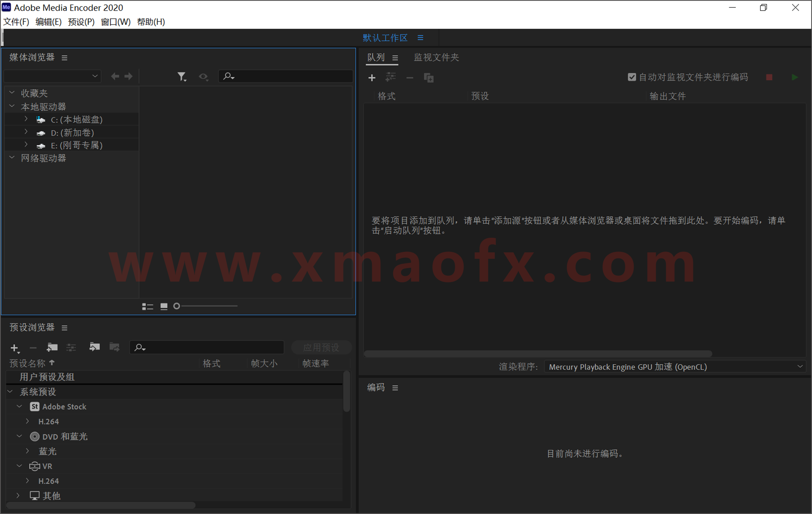This screenshot has width=812, height=514.
Task: Export presets from the preset browser
Action: click(x=114, y=347)
